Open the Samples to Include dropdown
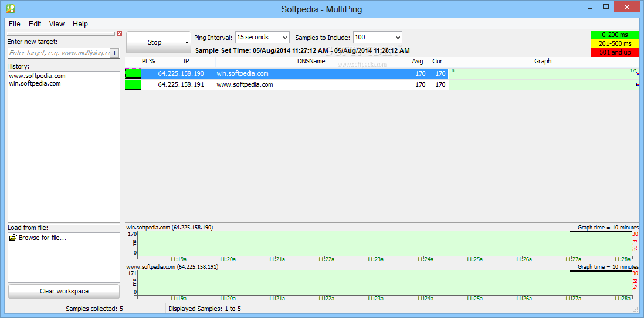 378,38
